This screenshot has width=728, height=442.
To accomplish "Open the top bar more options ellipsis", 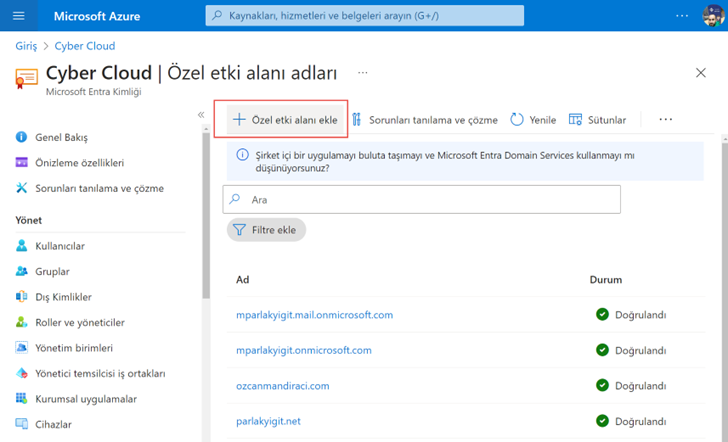I will tap(682, 16).
